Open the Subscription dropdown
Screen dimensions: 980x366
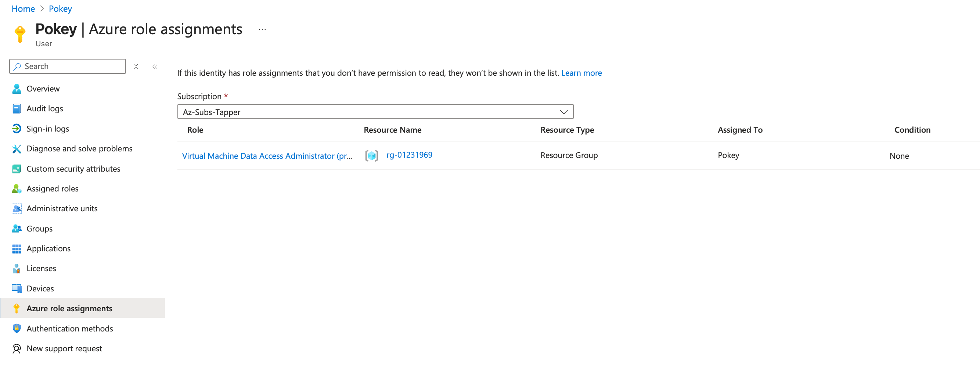[375, 112]
